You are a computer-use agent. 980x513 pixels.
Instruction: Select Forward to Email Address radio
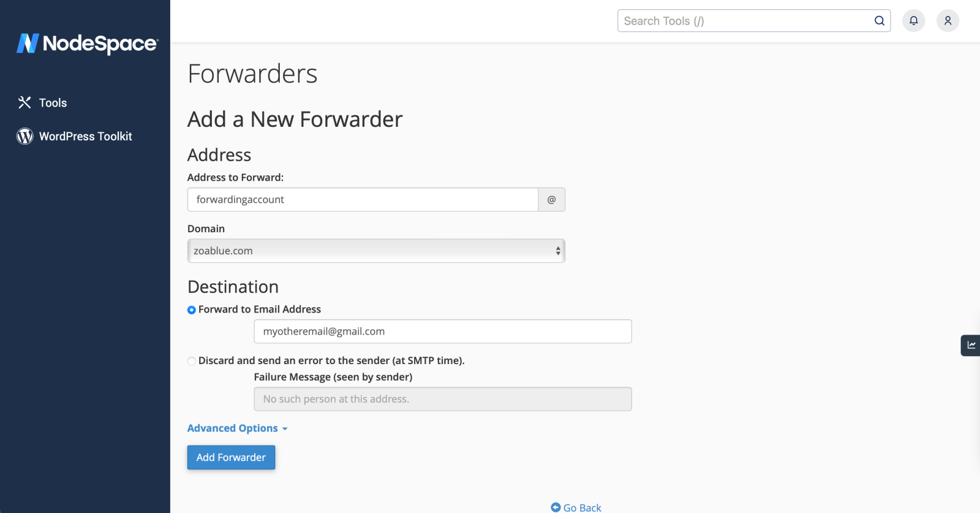pos(192,310)
